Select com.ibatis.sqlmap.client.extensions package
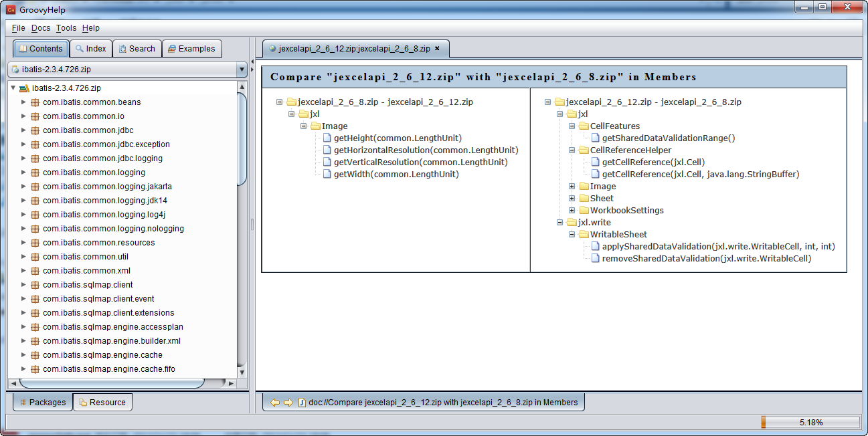 108,313
